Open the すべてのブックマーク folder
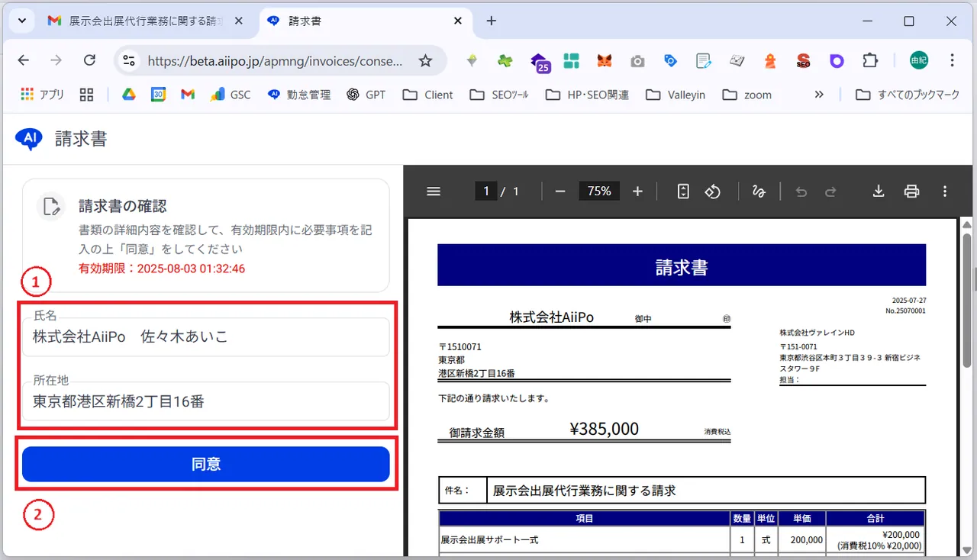This screenshot has height=560, width=977. (907, 95)
